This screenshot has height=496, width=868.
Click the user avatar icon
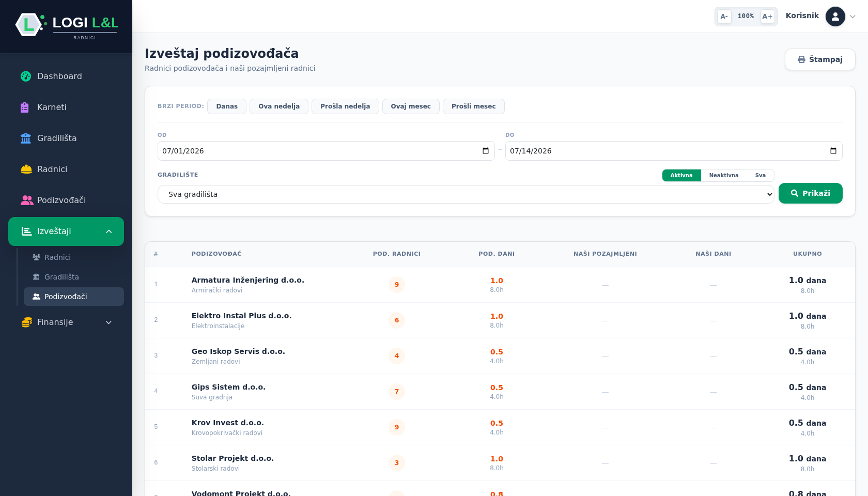point(835,17)
